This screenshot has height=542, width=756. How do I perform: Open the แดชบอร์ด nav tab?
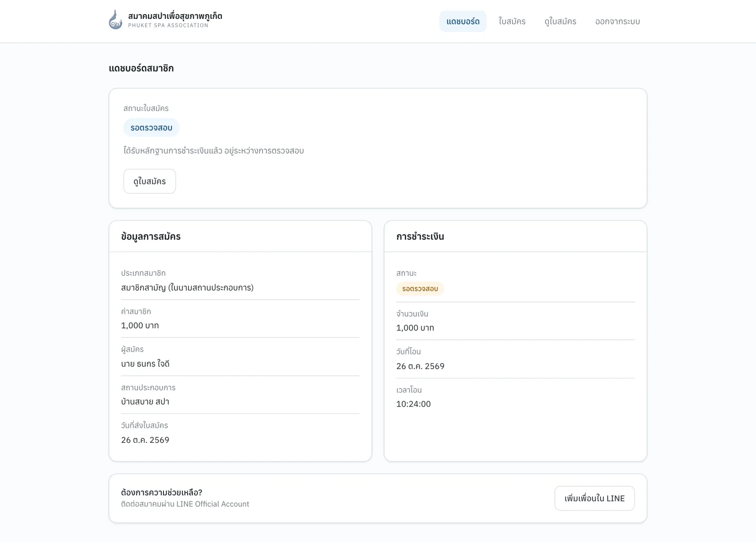pos(463,21)
